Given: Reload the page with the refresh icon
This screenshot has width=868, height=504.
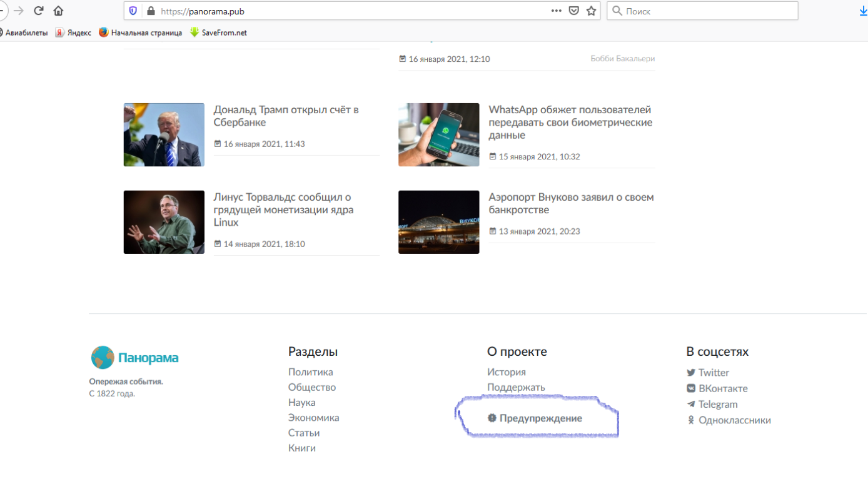Looking at the screenshot, I should [x=39, y=11].
